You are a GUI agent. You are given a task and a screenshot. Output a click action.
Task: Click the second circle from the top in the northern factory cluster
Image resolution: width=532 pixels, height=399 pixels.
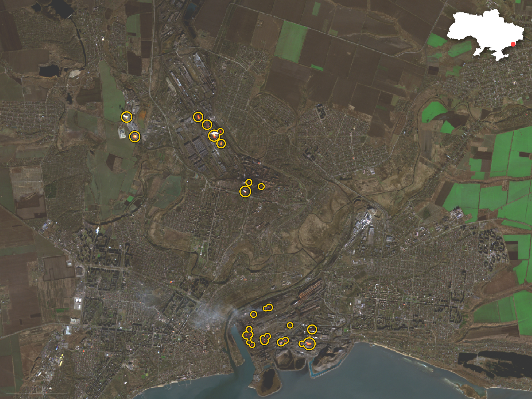[207, 125]
